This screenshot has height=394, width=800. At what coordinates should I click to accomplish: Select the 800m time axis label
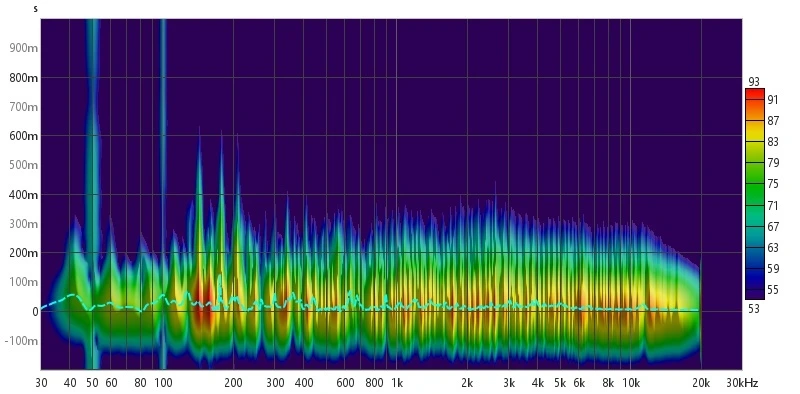pyautogui.click(x=24, y=78)
